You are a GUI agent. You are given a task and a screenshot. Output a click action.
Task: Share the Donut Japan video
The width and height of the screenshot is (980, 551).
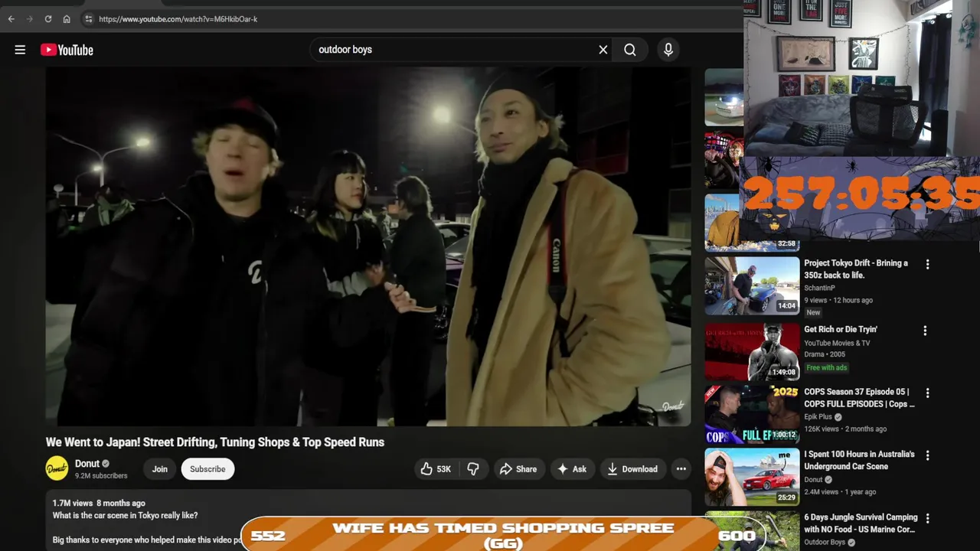(x=518, y=469)
